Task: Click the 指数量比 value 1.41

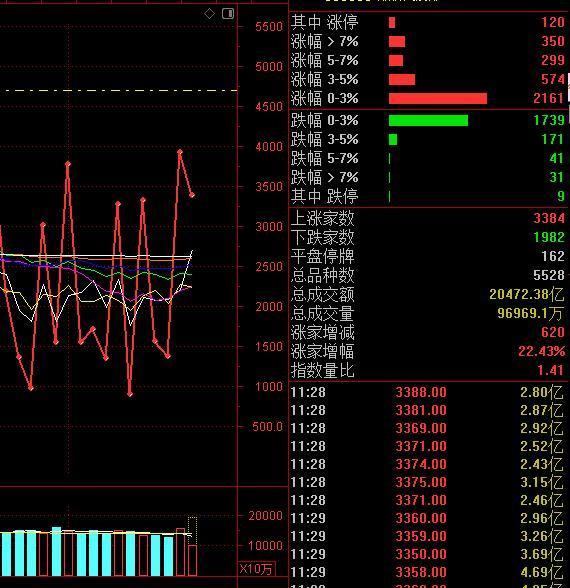Action: click(551, 370)
